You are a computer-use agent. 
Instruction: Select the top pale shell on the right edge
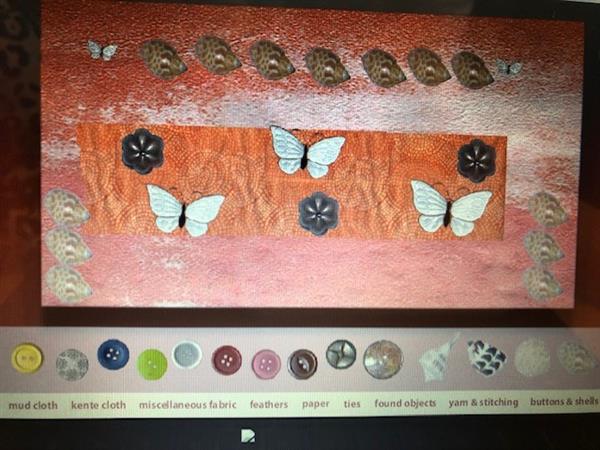548,209
